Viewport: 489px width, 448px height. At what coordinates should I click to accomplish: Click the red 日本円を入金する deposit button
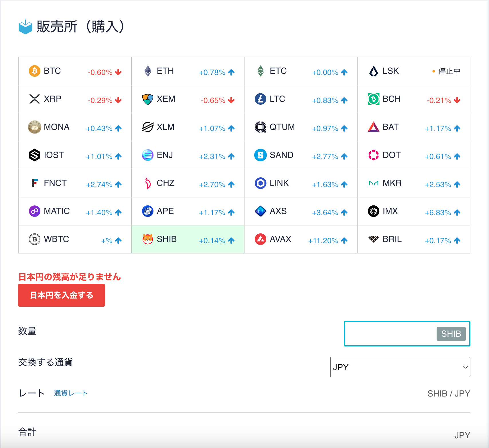click(x=62, y=295)
